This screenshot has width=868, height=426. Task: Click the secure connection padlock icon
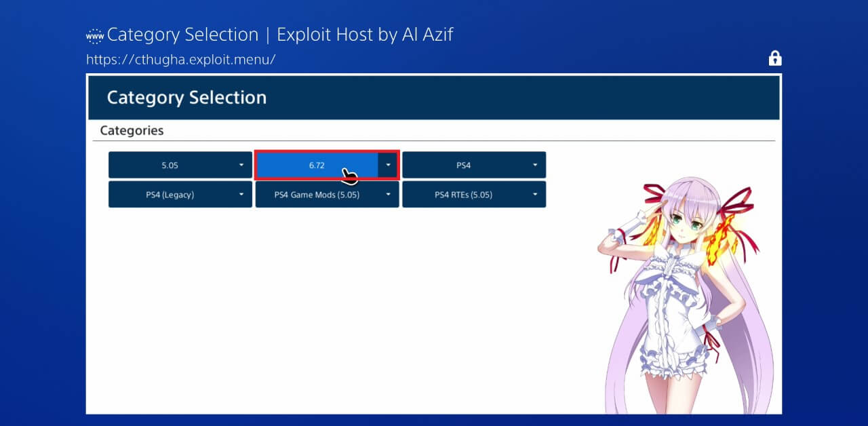(x=775, y=58)
